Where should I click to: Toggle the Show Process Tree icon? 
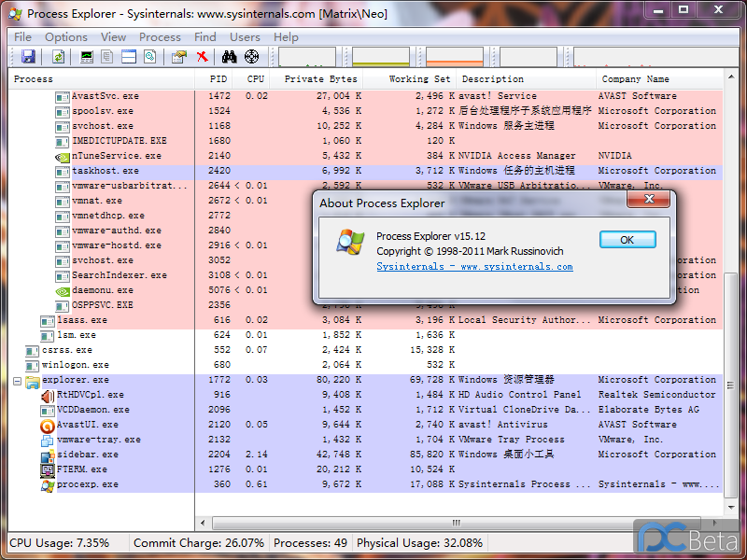[107, 57]
